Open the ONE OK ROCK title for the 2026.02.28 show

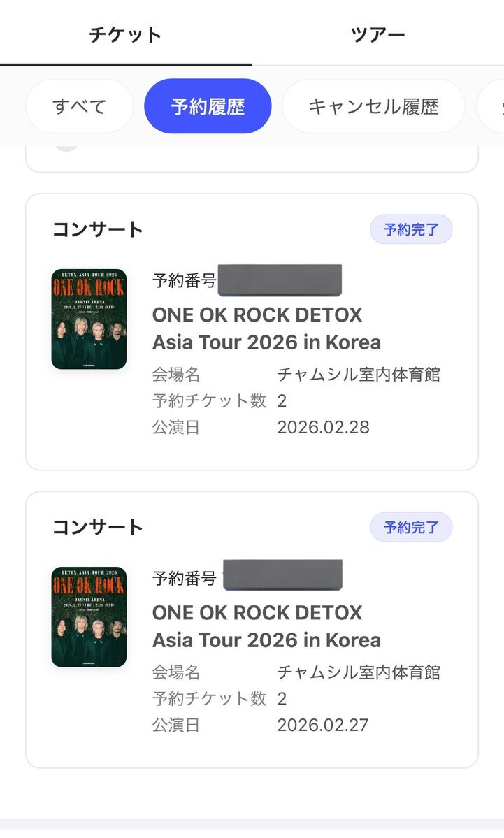266,328
